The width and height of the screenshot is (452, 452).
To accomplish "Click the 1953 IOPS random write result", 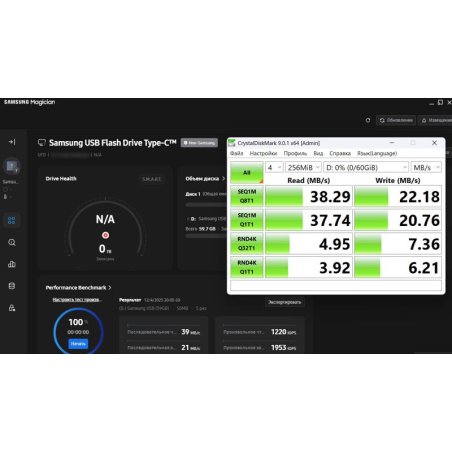I will pyautogui.click(x=283, y=348).
